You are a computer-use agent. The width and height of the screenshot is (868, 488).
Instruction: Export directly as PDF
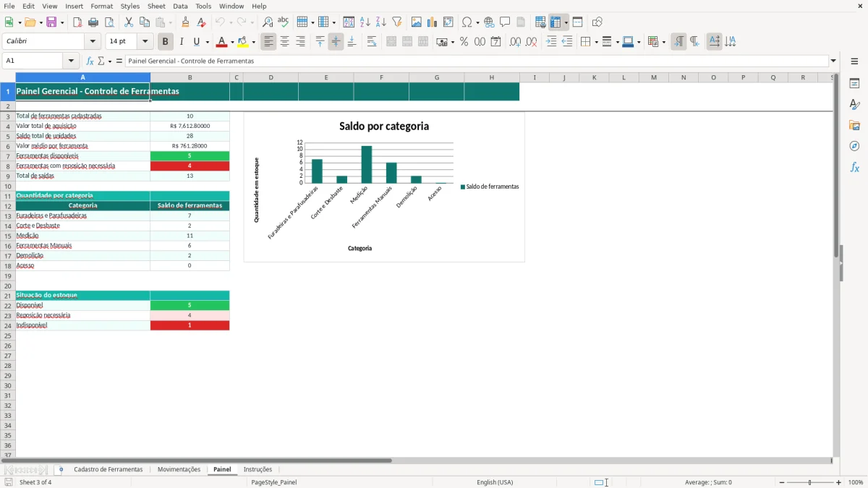(77, 22)
